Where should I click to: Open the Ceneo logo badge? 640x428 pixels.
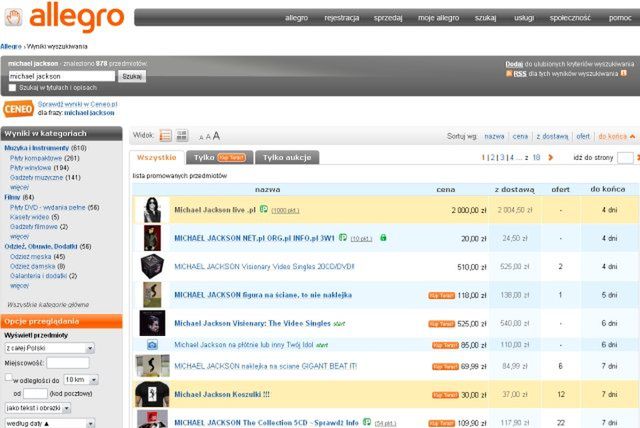[x=18, y=109]
